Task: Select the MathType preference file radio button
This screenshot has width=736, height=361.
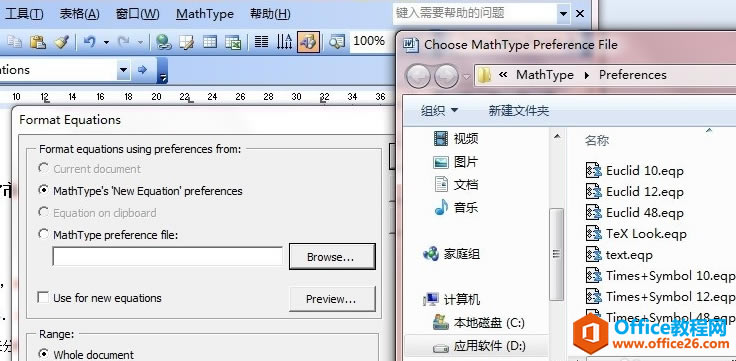Action: point(43,234)
